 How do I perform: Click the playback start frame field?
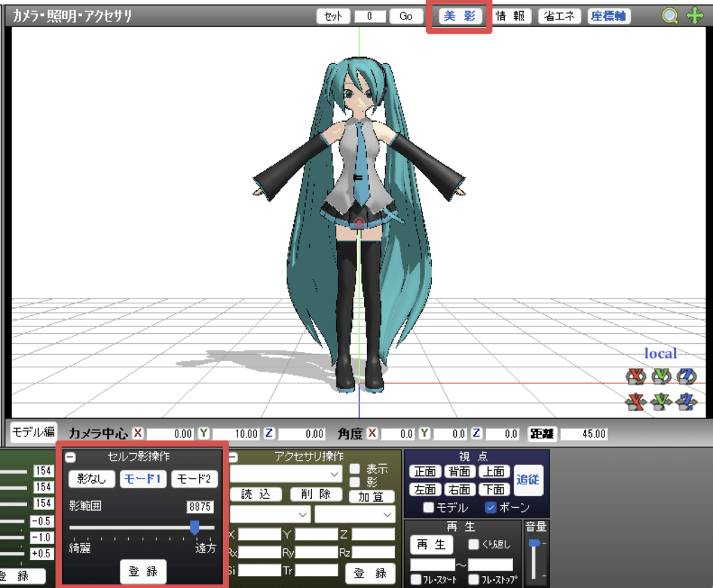coord(432,564)
